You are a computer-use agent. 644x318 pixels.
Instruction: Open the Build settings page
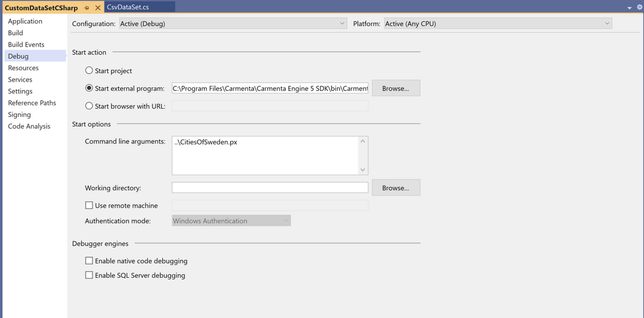(16, 33)
